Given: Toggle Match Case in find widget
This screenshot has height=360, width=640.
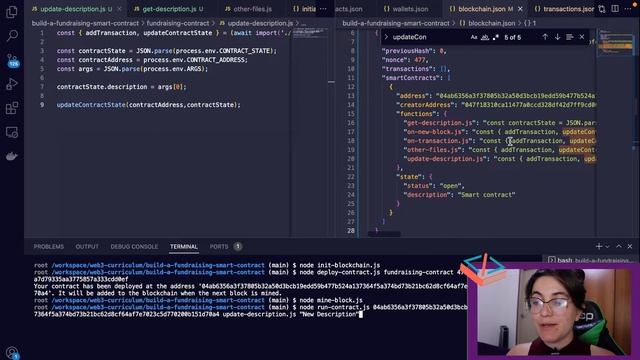Looking at the screenshot, I should [x=474, y=37].
